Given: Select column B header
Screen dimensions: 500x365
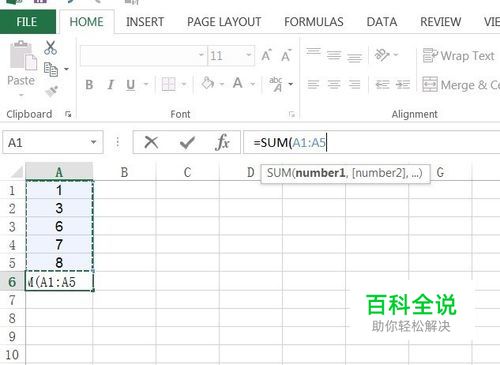Looking at the screenshot, I should coord(124,172).
